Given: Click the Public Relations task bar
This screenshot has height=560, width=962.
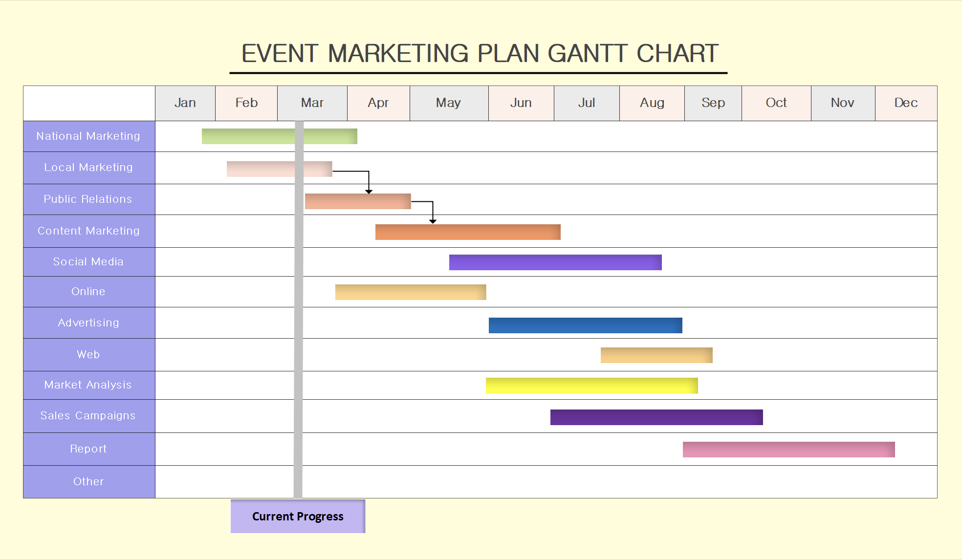Looking at the screenshot, I should [357, 201].
